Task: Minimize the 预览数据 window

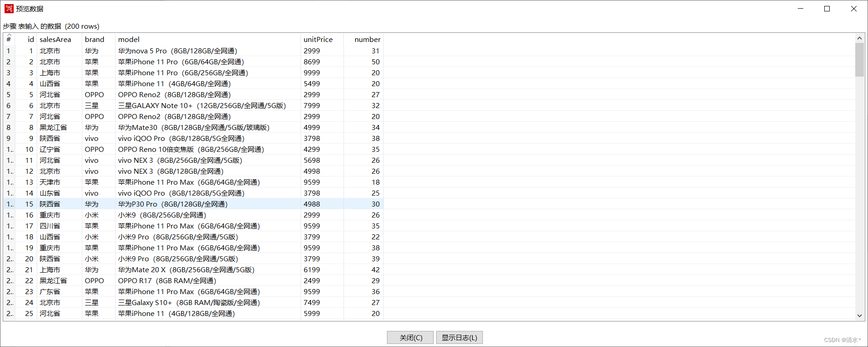Action: point(801,9)
